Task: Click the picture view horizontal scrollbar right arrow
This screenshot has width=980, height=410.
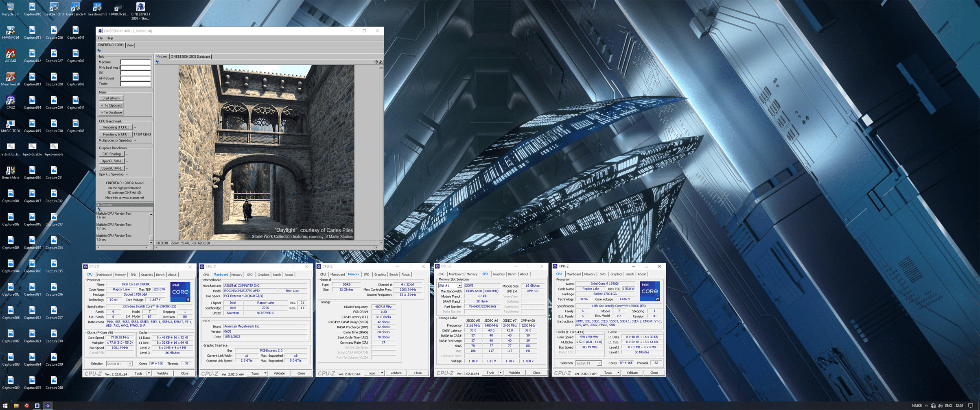Action: [377, 247]
